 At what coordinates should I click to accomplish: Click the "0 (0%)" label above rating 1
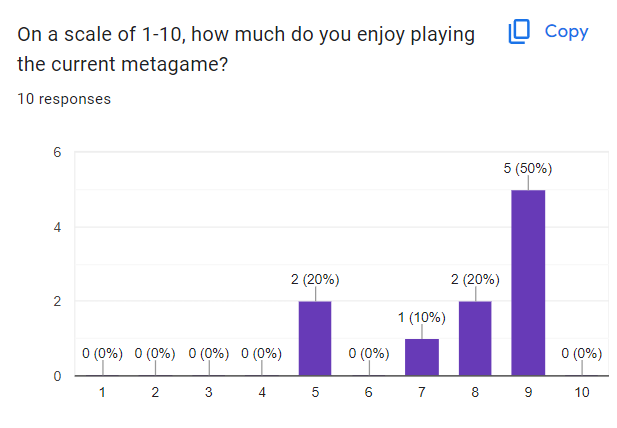(102, 353)
